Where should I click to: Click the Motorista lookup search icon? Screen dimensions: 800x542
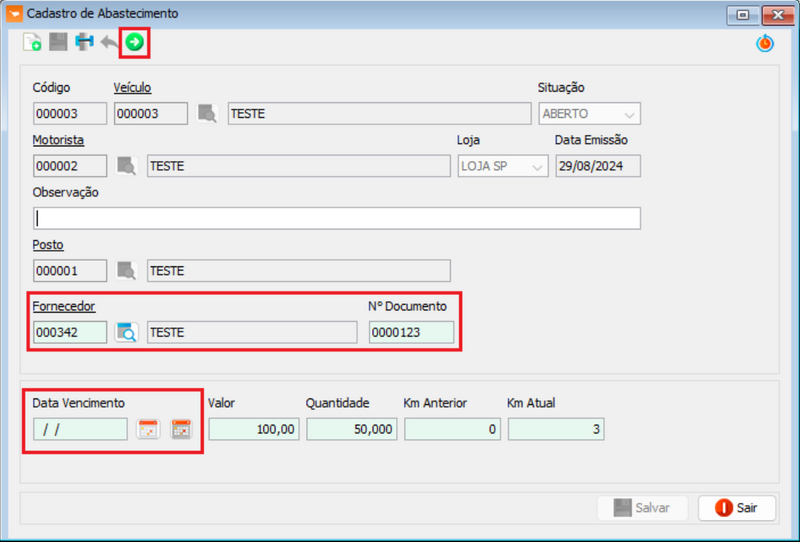click(126, 166)
